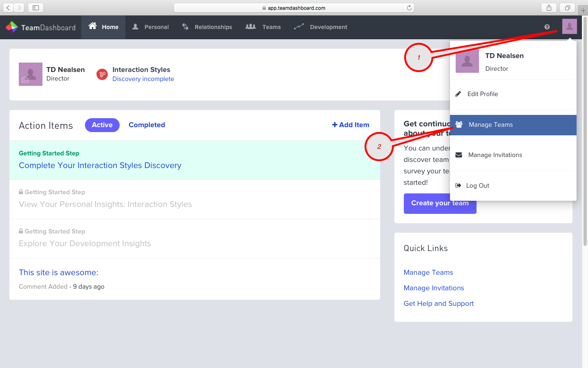Click the lock icon on Explore Your Development Insights step
The image size is (588, 368).
pos(21,231)
